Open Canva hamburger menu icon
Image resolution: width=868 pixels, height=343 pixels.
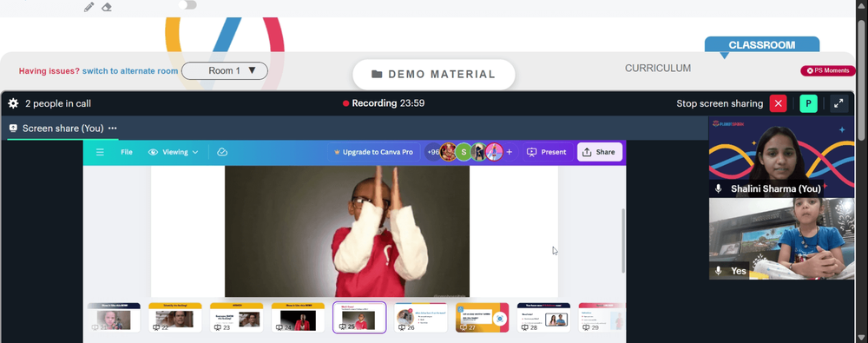point(100,152)
